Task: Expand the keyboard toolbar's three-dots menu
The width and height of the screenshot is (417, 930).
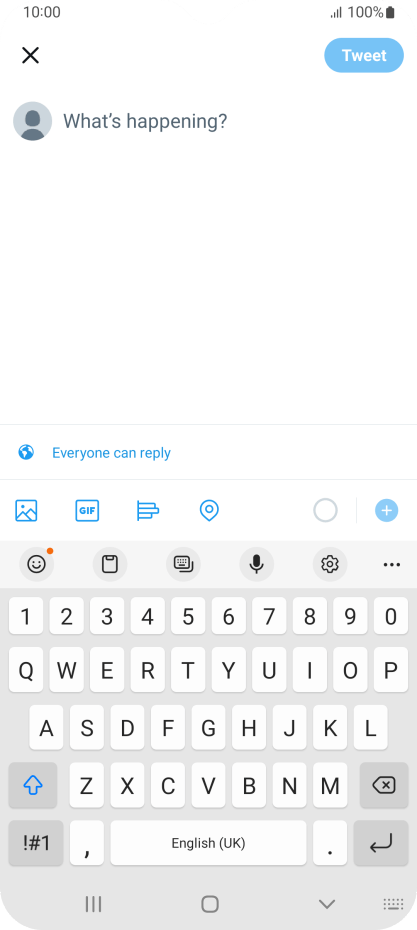Action: [x=391, y=564]
